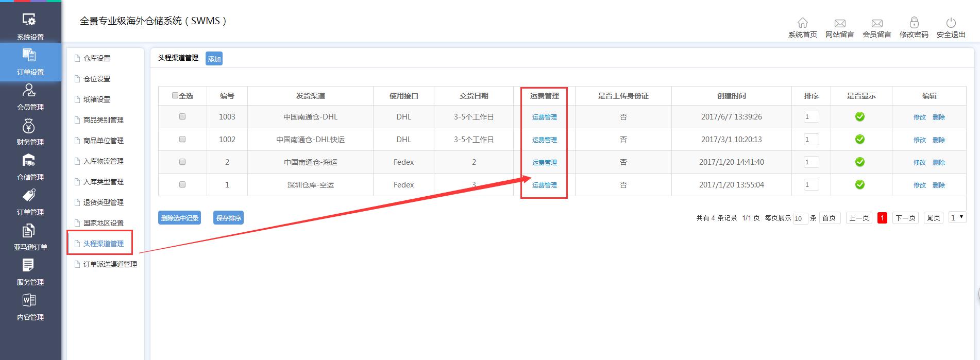
Task: Open the 系统设置 sidebar icon
Action: coord(29,21)
